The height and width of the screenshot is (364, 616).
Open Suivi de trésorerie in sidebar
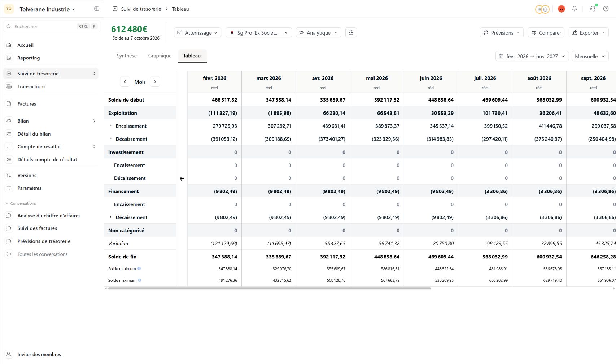[51, 74]
